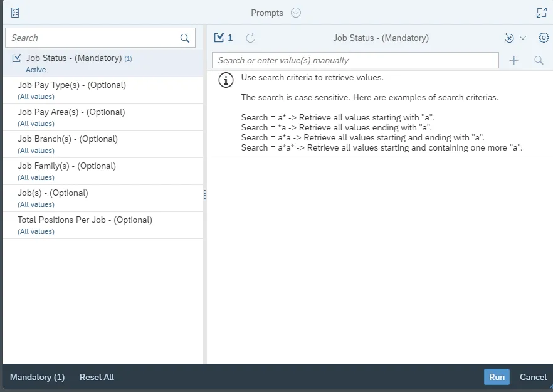Click the vertical panel splitter handle
This screenshot has height=392, width=553.
click(x=205, y=195)
